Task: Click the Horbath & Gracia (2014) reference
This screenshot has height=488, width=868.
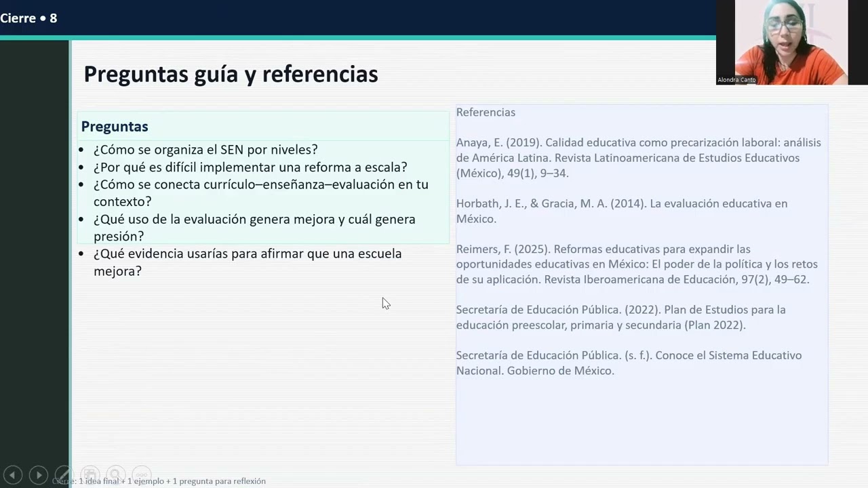Action: click(x=622, y=211)
